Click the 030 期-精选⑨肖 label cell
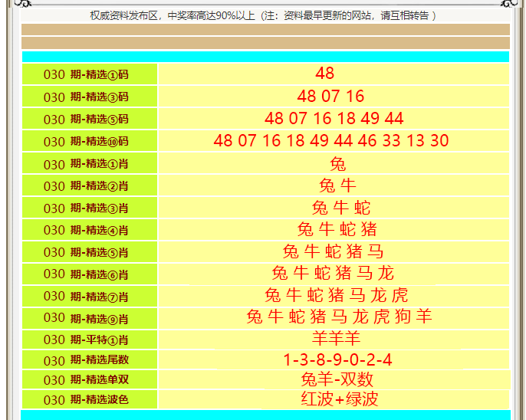526x420 pixels. (x=89, y=318)
